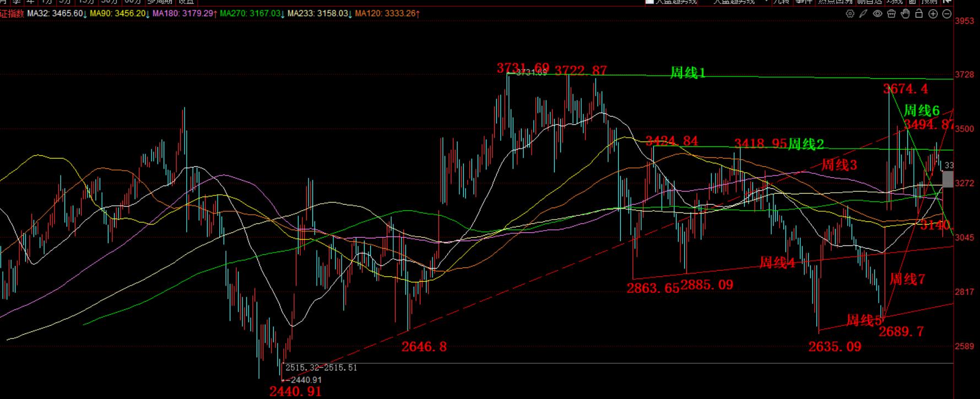This screenshot has width=980, height=399.
Task: Activate the hand pan tool
Action: (905, 14)
